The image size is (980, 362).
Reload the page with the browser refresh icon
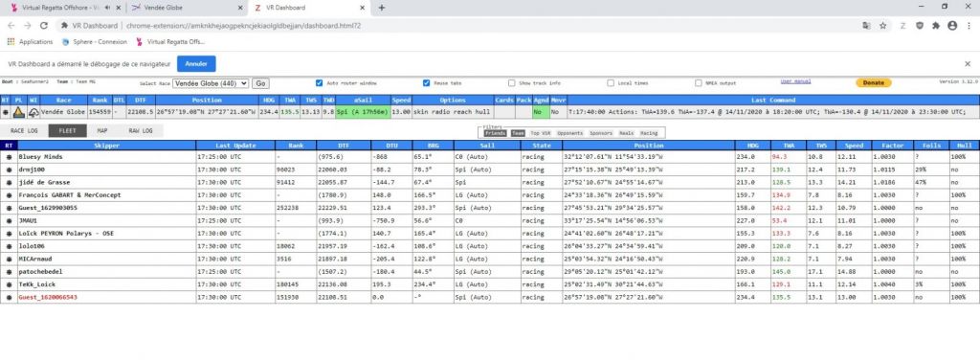pyautogui.click(x=44, y=26)
